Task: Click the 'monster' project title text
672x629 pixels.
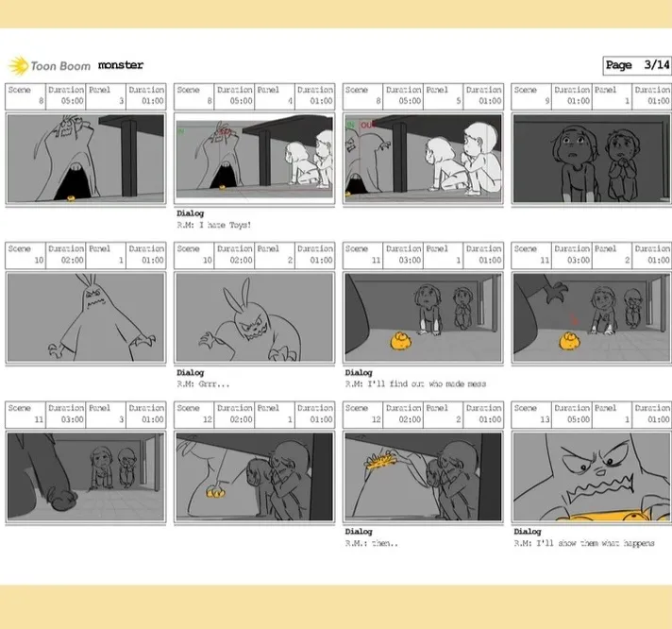Action: pyautogui.click(x=121, y=65)
